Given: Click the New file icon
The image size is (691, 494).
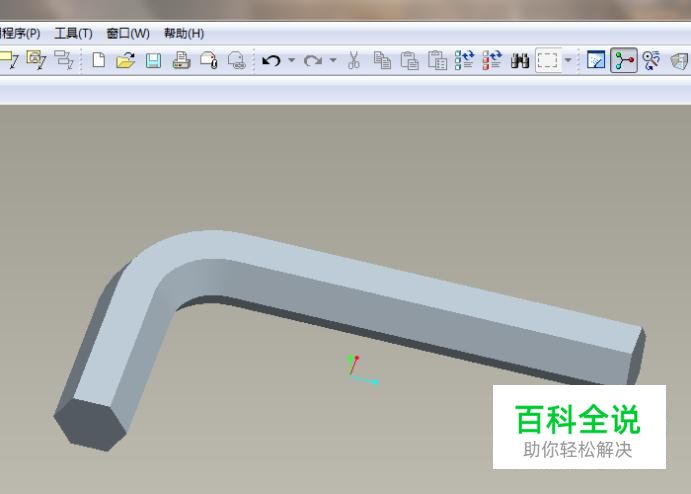Looking at the screenshot, I should coord(99,61).
